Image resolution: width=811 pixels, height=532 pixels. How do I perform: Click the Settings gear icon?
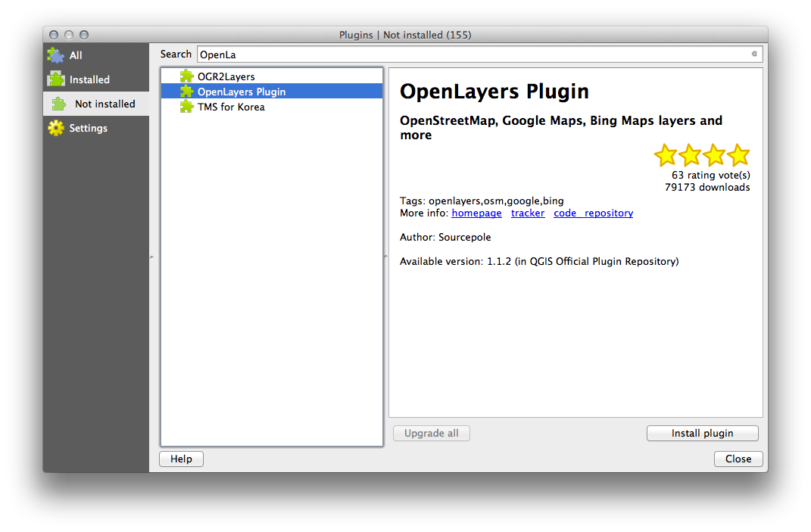tap(56, 128)
